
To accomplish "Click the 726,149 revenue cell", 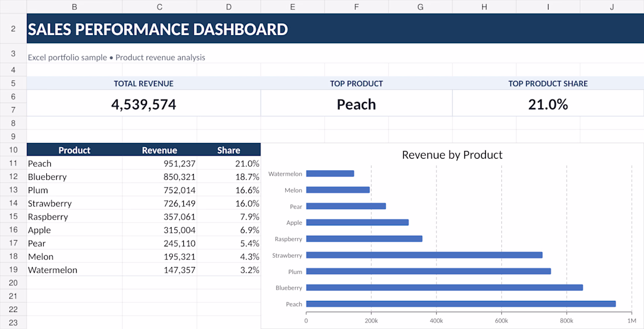I will pos(159,203).
